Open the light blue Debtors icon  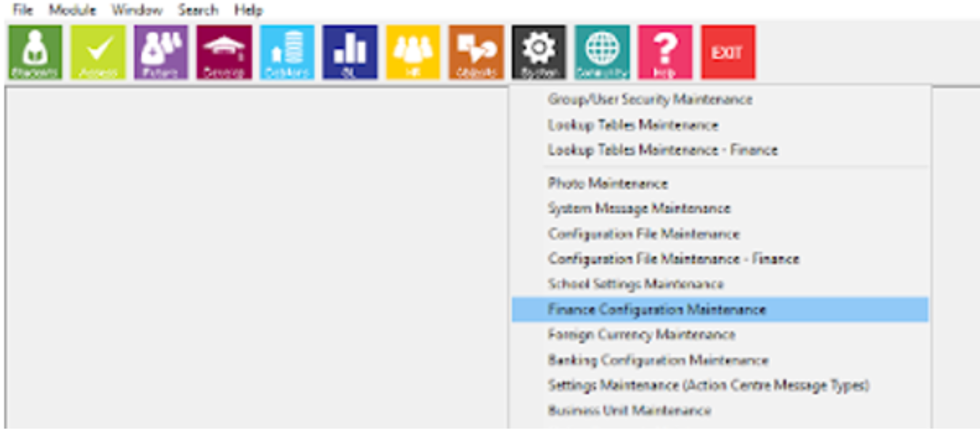tap(287, 52)
